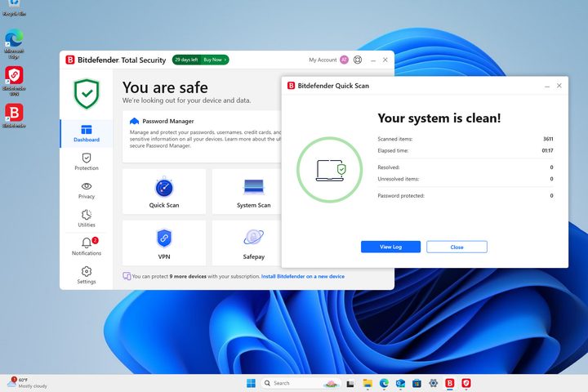The height and width of the screenshot is (392, 588).
Task: Click the 29 days left badge
Action: (186, 60)
